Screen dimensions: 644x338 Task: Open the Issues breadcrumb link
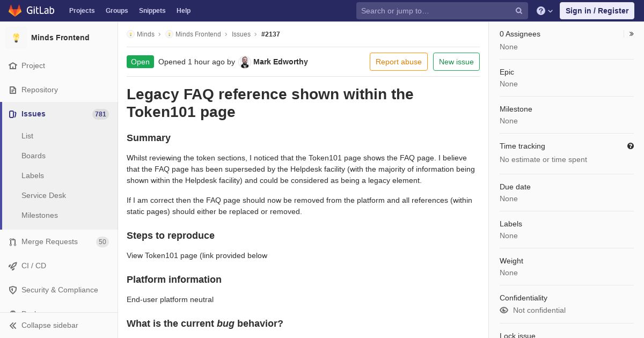[x=241, y=34]
